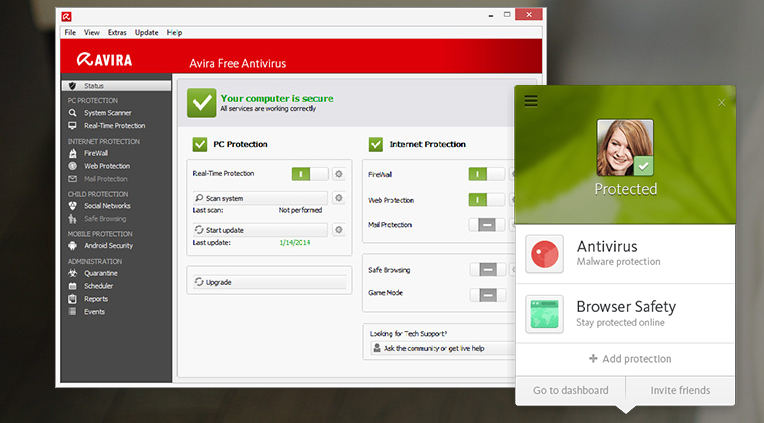Click the Browser Safety green map icon
The width and height of the screenshot is (764, 423).
[x=544, y=314]
